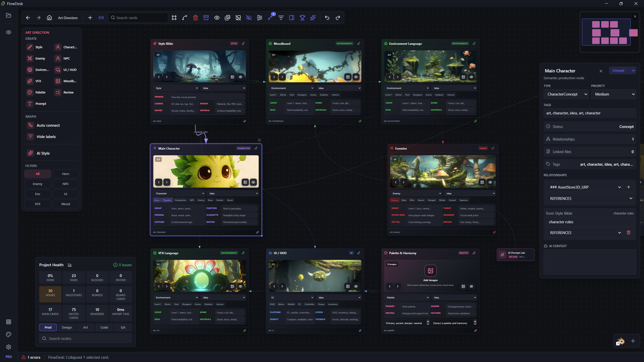
Task: Open the folder icon in left sidebar
Action: click(x=9, y=15)
